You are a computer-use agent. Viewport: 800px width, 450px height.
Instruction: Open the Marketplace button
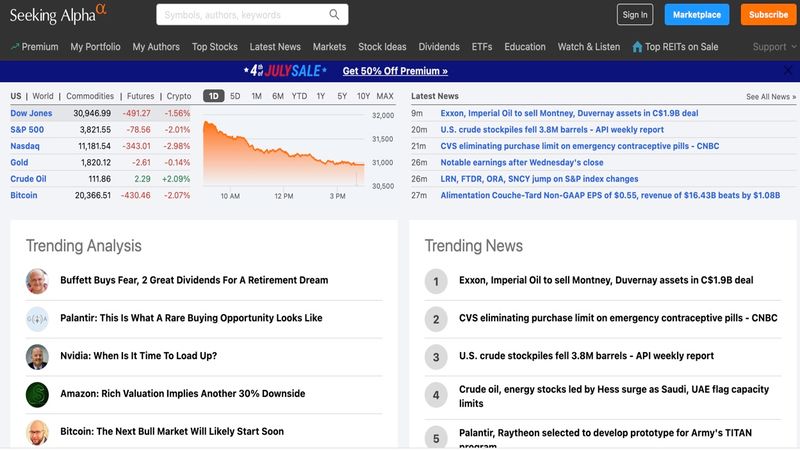(x=696, y=15)
